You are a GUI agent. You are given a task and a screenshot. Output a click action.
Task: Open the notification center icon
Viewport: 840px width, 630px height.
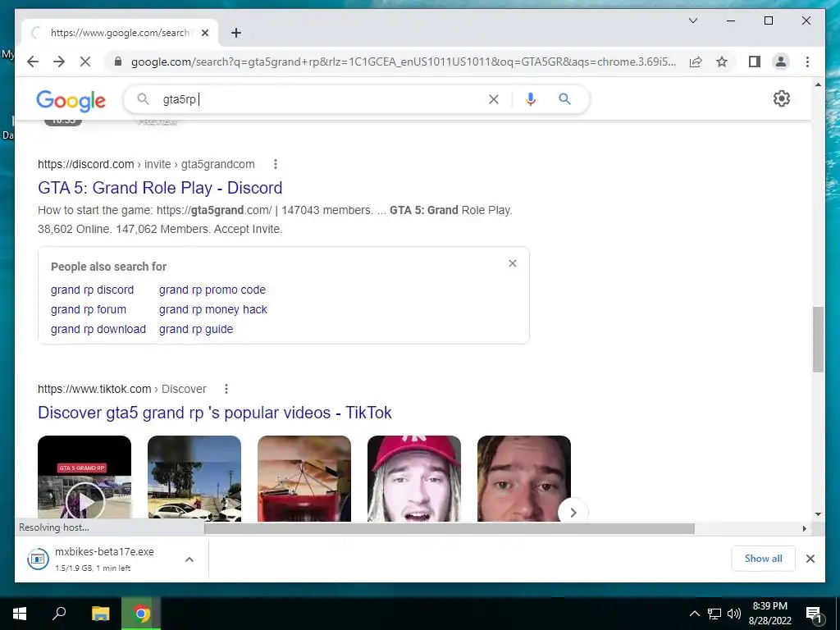[814, 614]
